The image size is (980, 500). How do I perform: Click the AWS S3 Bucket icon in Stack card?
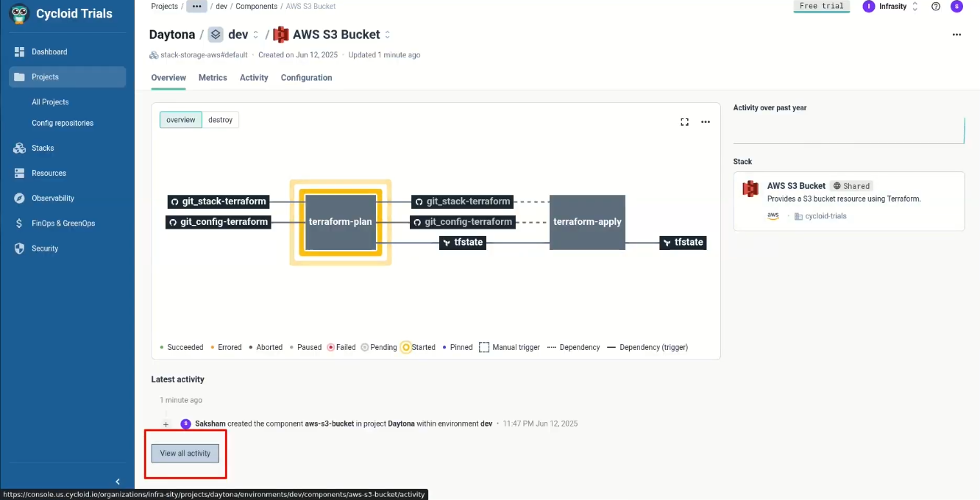[750, 189]
